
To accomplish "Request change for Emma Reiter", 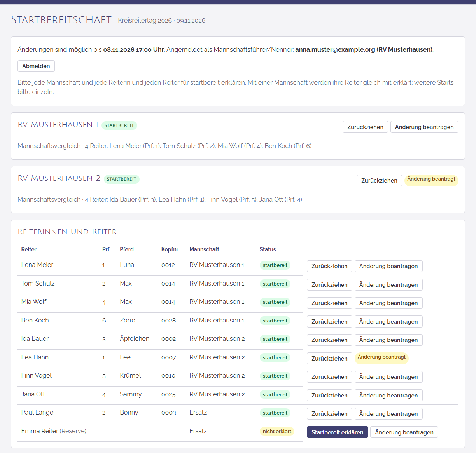I will tap(404, 432).
